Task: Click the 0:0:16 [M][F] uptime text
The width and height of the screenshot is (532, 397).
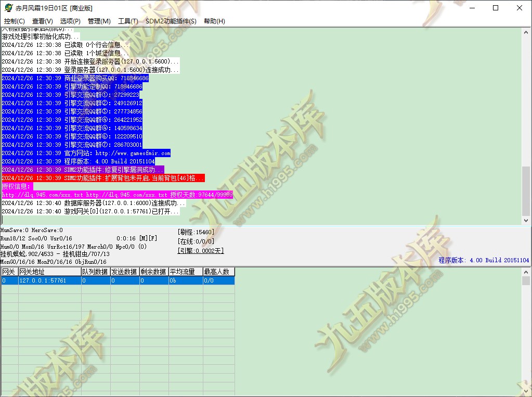Action: (137, 238)
